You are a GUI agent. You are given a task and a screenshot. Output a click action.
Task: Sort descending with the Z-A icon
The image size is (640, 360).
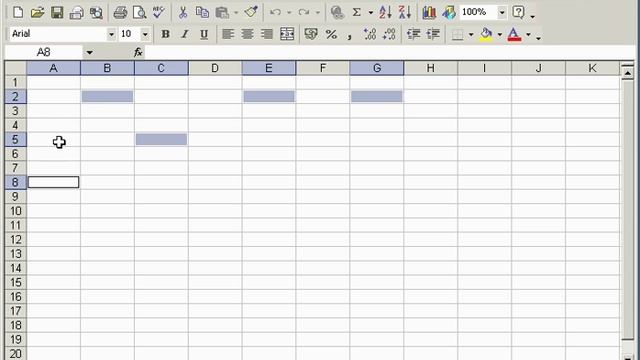pyautogui.click(x=404, y=13)
